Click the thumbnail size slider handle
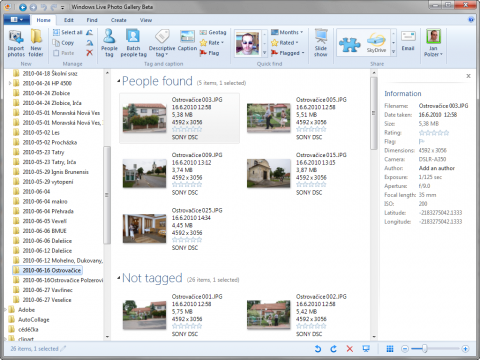 point(425,349)
